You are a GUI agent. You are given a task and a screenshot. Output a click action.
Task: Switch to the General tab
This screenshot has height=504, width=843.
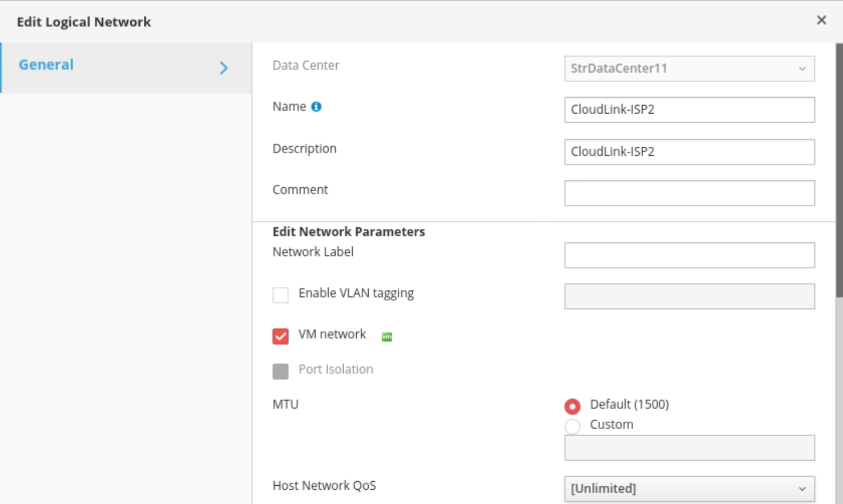tap(46, 65)
